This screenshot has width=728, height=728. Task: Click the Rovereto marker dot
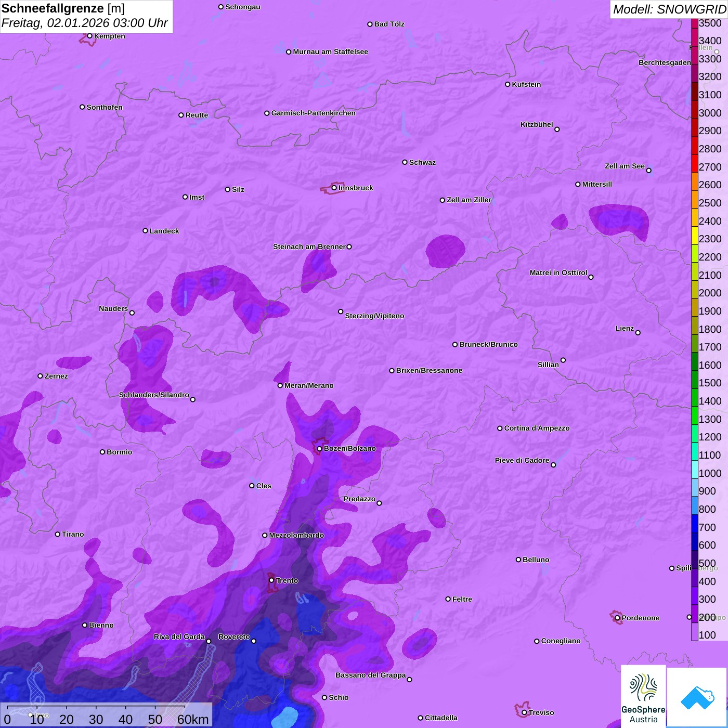coord(254,641)
